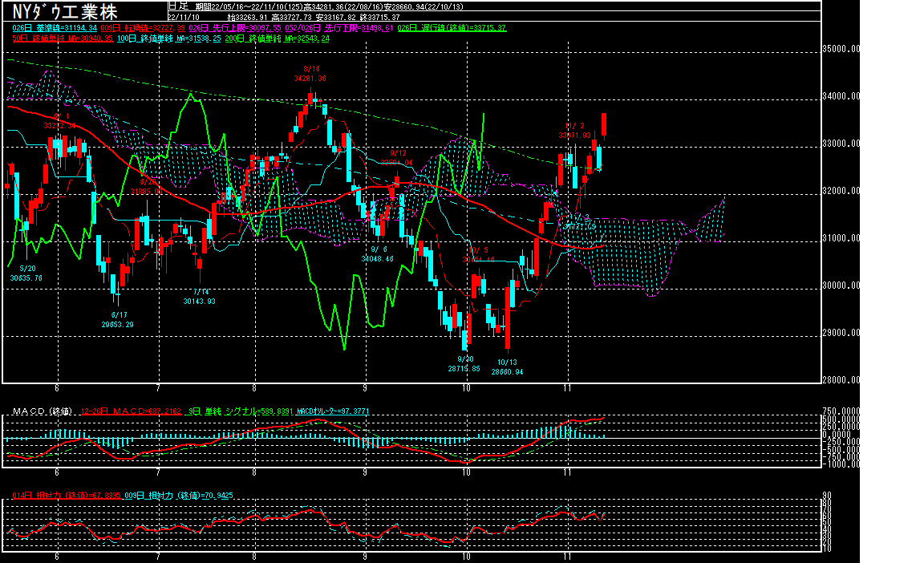Click the period high 高34281.36(22/08/16)

click(343, 6)
